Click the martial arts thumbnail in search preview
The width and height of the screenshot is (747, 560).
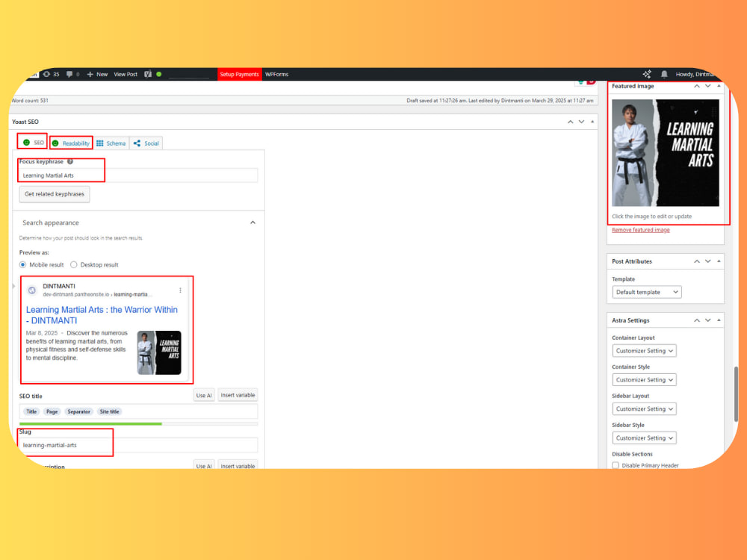tap(159, 352)
